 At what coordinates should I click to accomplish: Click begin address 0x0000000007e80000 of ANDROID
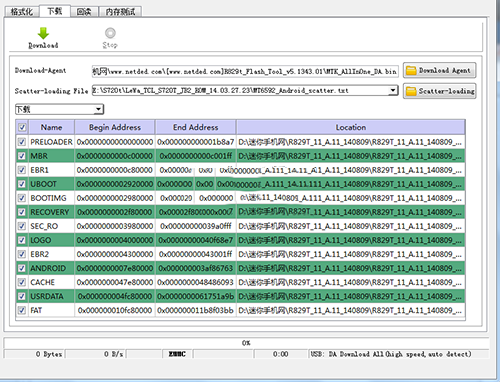tap(115, 268)
